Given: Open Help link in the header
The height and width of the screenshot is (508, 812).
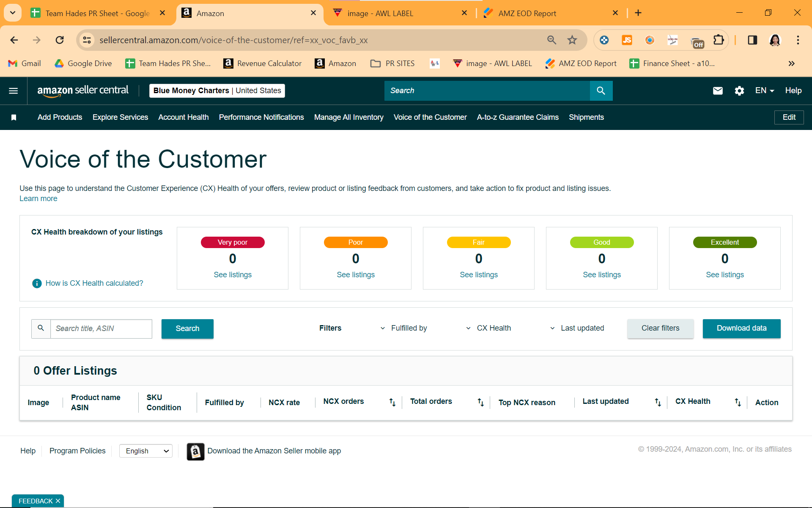Looking at the screenshot, I should click(793, 91).
